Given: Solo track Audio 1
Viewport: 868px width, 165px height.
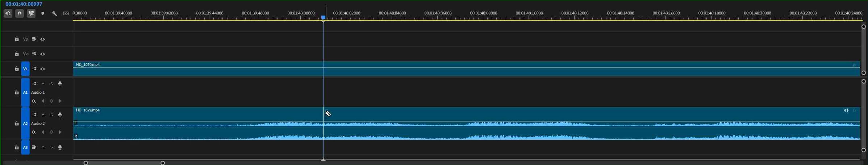Looking at the screenshot, I should click(x=51, y=84).
